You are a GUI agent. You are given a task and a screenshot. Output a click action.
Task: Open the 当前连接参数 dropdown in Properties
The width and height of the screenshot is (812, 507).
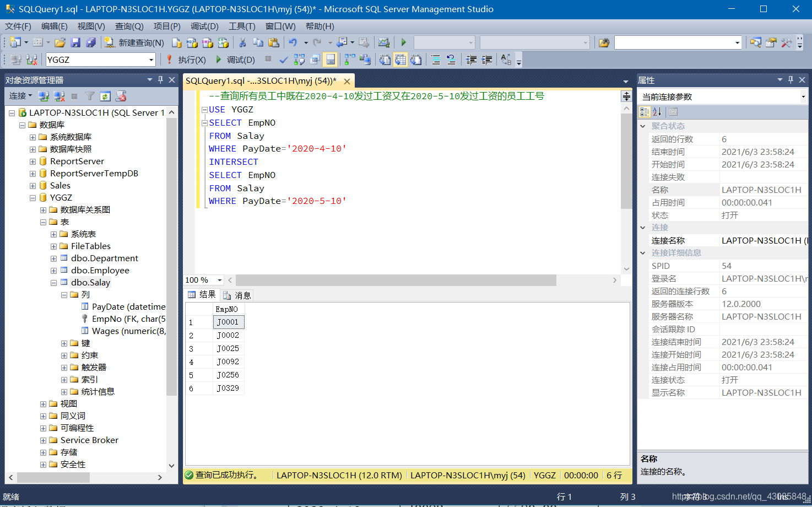pos(803,96)
